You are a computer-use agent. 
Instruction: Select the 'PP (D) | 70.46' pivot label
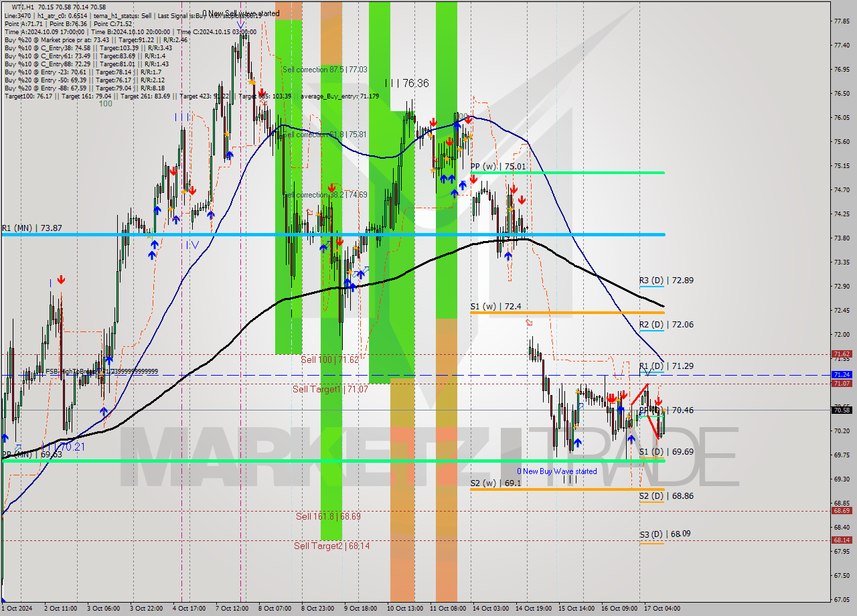point(666,410)
